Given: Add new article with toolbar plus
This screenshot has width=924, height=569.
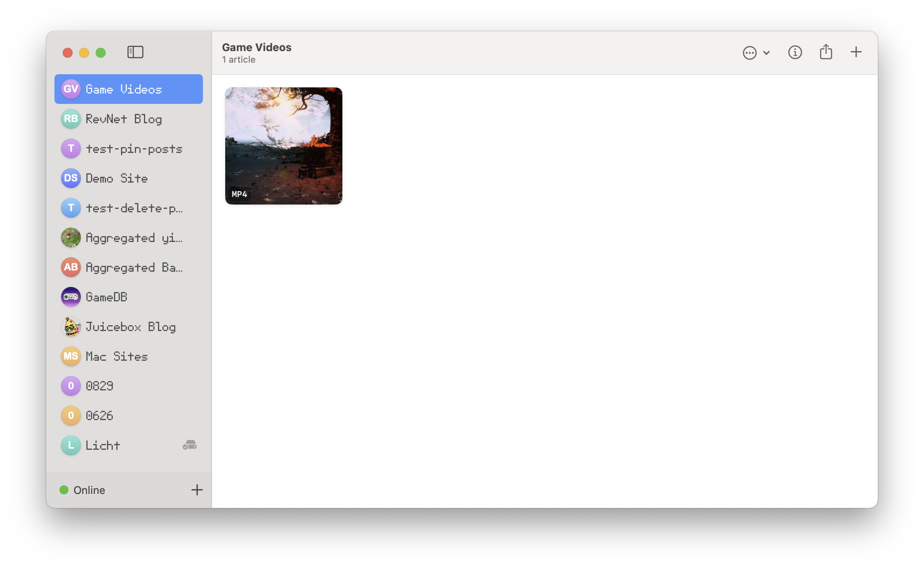Looking at the screenshot, I should [x=856, y=52].
